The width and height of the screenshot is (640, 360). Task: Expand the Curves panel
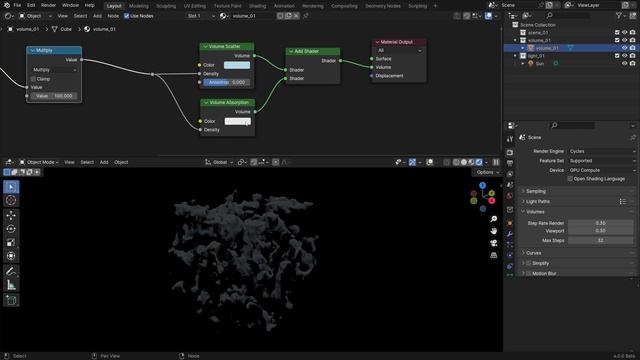pyautogui.click(x=533, y=253)
